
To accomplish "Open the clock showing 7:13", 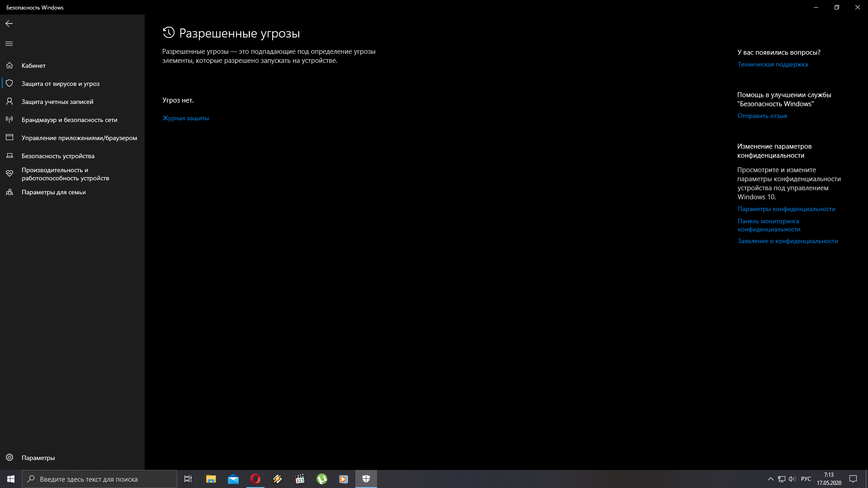I will pyautogui.click(x=829, y=479).
